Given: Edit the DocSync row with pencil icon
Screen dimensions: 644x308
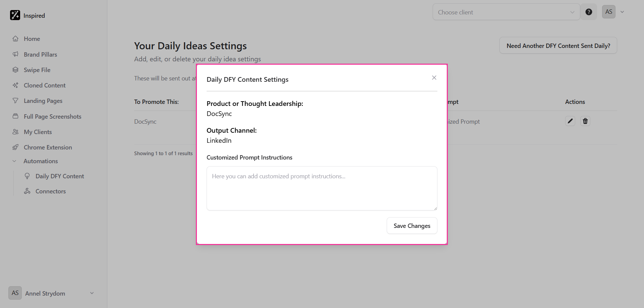Looking at the screenshot, I should [570, 121].
